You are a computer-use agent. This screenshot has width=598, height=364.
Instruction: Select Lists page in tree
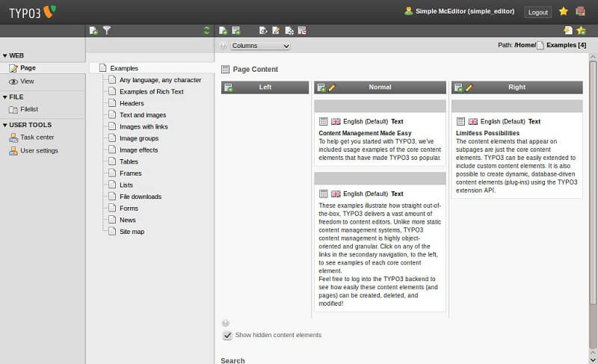(x=126, y=185)
